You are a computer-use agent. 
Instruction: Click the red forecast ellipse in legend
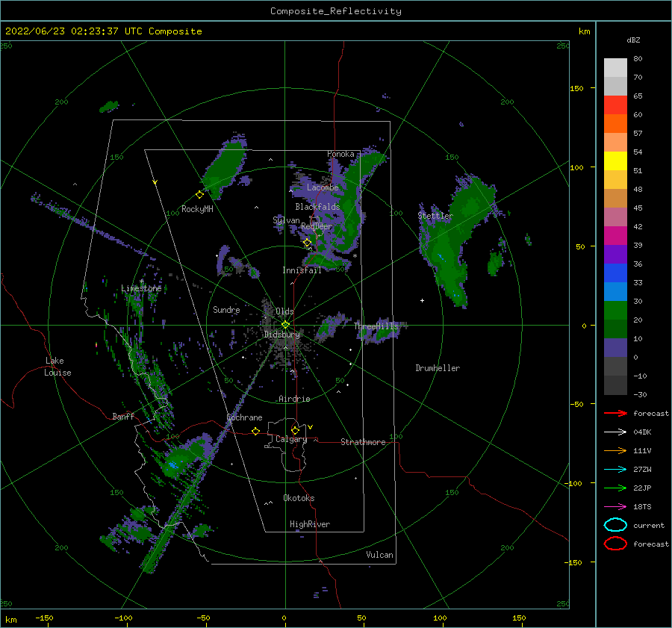(x=615, y=544)
